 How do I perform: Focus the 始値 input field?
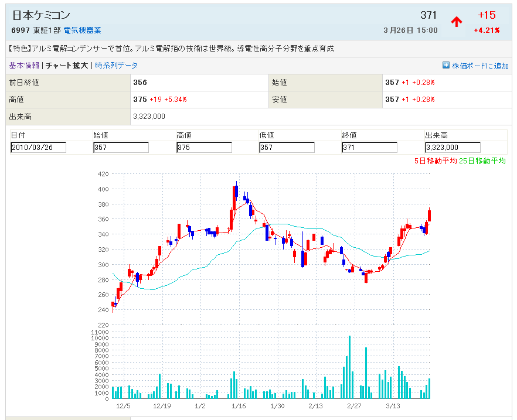[121, 147]
